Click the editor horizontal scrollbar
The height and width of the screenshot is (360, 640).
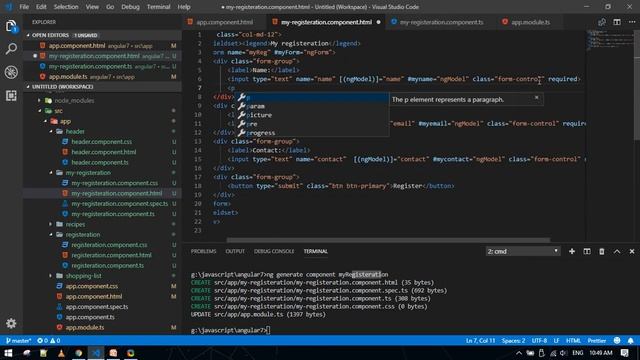[x=388, y=240]
